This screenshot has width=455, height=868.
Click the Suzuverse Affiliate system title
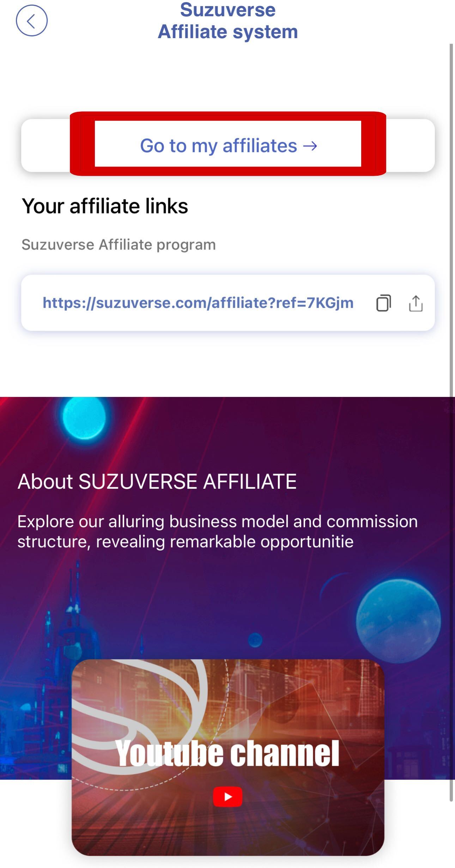click(x=228, y=20)
